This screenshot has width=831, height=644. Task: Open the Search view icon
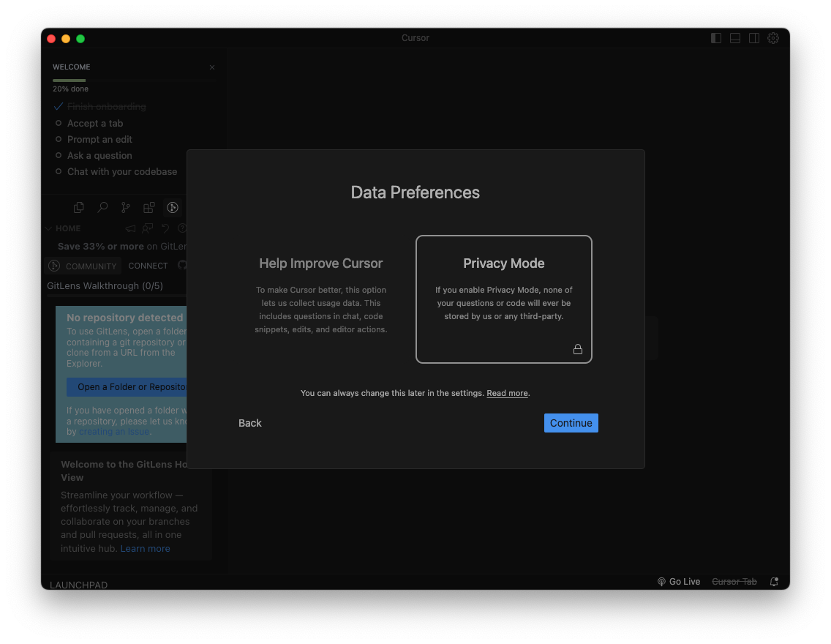(x=102, y=208)
